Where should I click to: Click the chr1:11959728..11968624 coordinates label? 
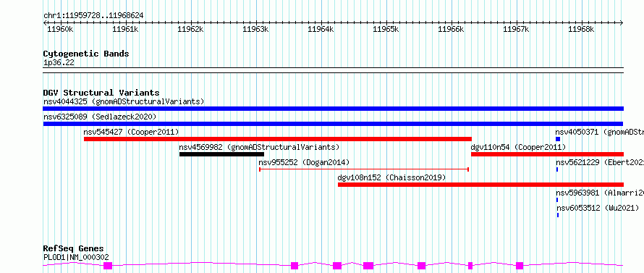pyautogui.click(x=93, y=16)
